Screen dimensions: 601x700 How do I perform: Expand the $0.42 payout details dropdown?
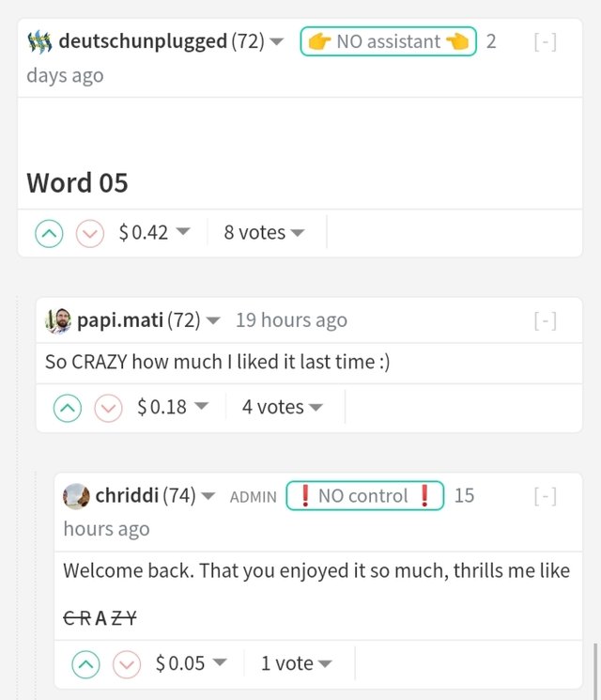click(x=154, y=233)
